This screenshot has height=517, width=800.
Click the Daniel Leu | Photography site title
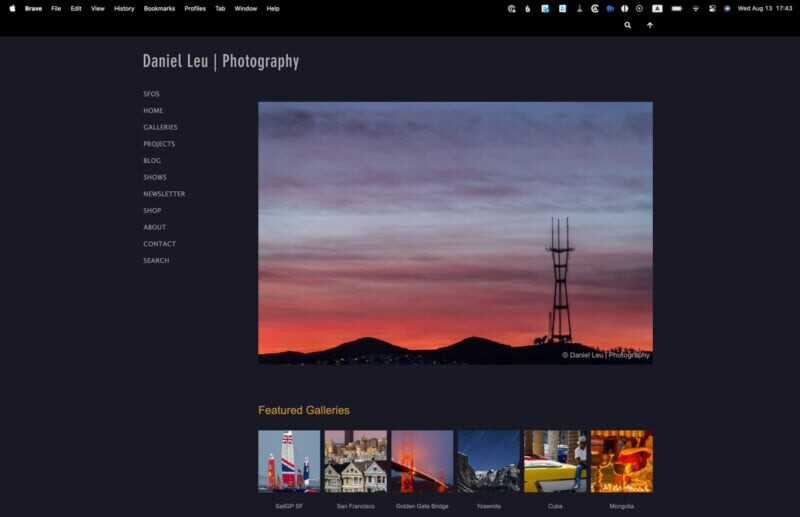(x=220, y=61)
